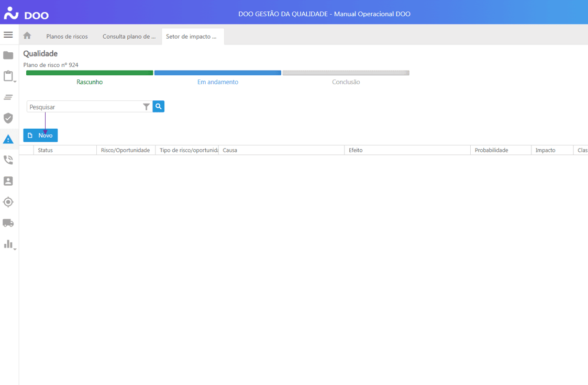Expand the bar chart reports menu
Image resolution: width=588 pixels, height=385 pixels.
[x=8, y=244]
